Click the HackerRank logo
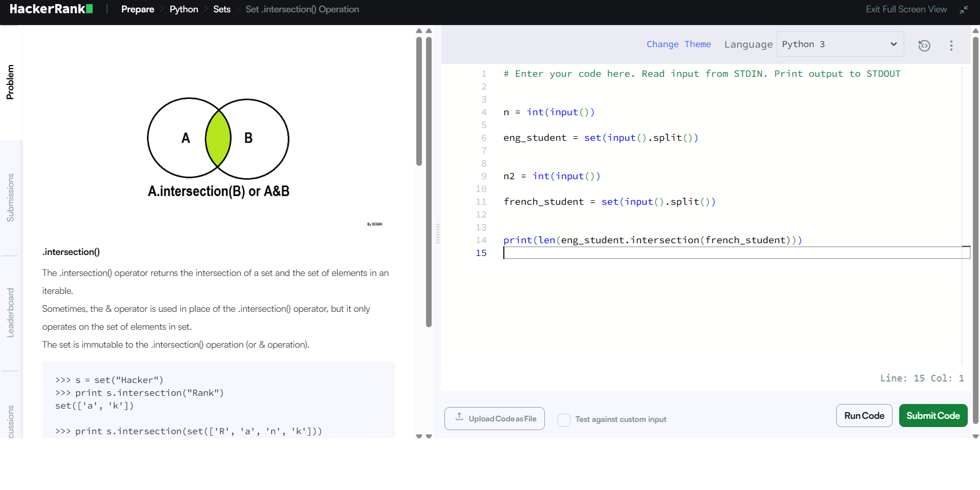Viewport: 980px width, 490px height. pos(51,9)
